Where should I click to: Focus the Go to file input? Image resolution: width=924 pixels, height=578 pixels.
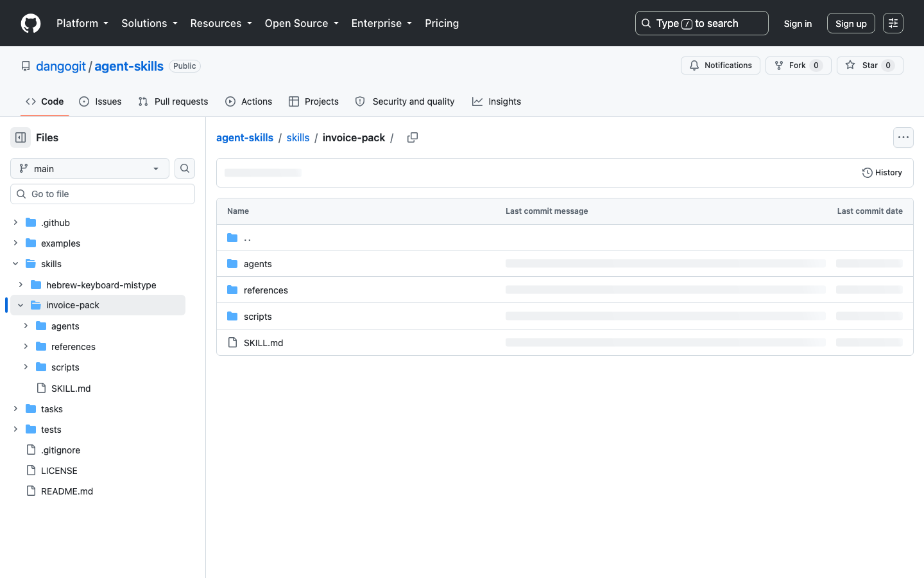103,194
